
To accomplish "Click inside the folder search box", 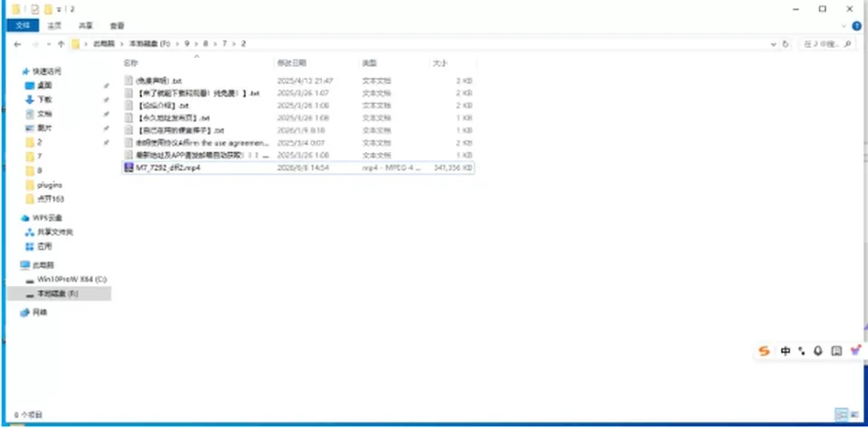I will (x=827, y=44).
